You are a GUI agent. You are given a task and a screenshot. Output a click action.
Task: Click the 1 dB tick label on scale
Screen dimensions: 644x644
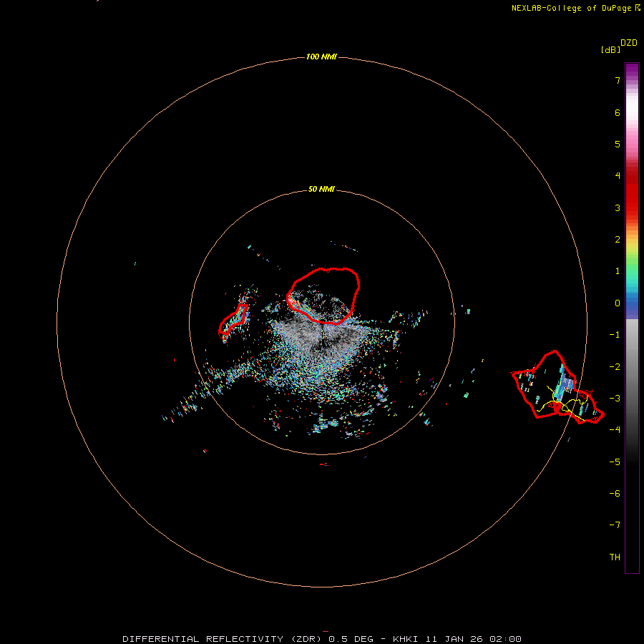coord(618,271)
